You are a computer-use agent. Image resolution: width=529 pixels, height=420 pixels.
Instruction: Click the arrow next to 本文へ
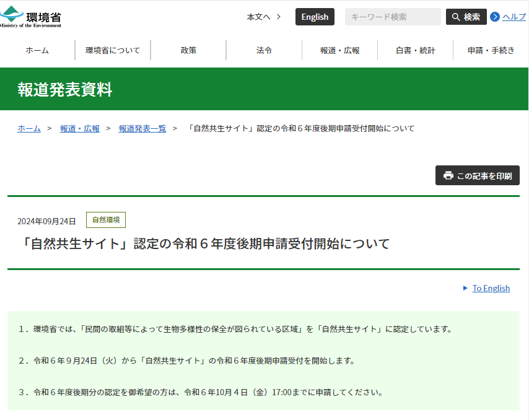278,17
